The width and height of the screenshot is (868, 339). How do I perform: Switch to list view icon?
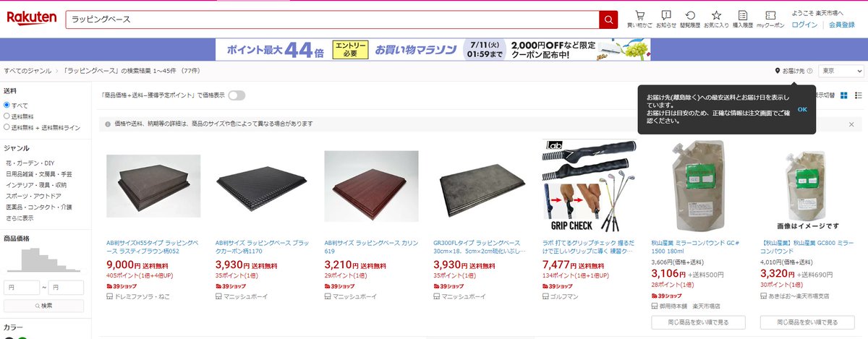pyautogui.click(x=859, y=95)
